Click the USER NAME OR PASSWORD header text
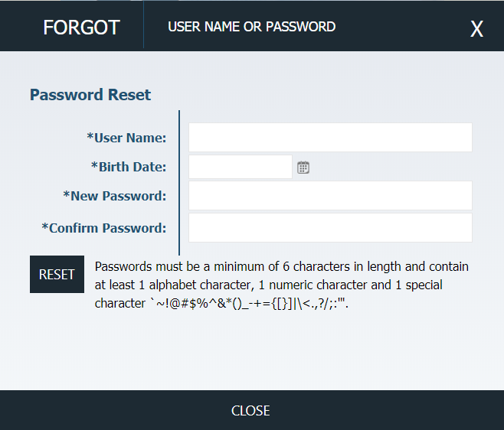 (x=252, y=27)
